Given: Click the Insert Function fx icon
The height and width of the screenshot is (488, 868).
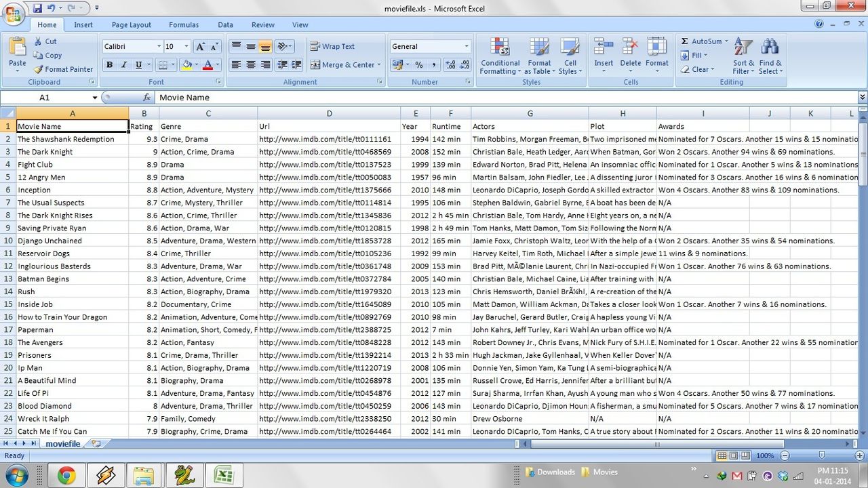Looking at the screenshot, I should (x=146, y=98).
